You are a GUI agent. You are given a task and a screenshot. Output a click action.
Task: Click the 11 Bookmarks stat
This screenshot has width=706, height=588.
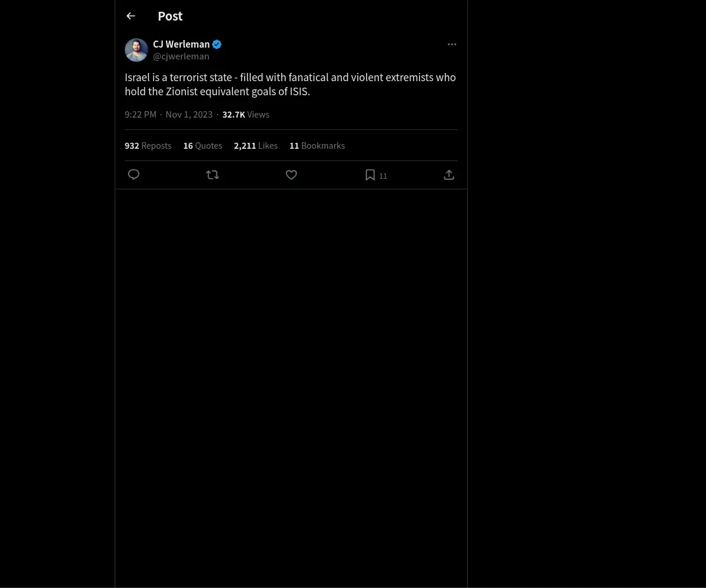pos(317,145)
